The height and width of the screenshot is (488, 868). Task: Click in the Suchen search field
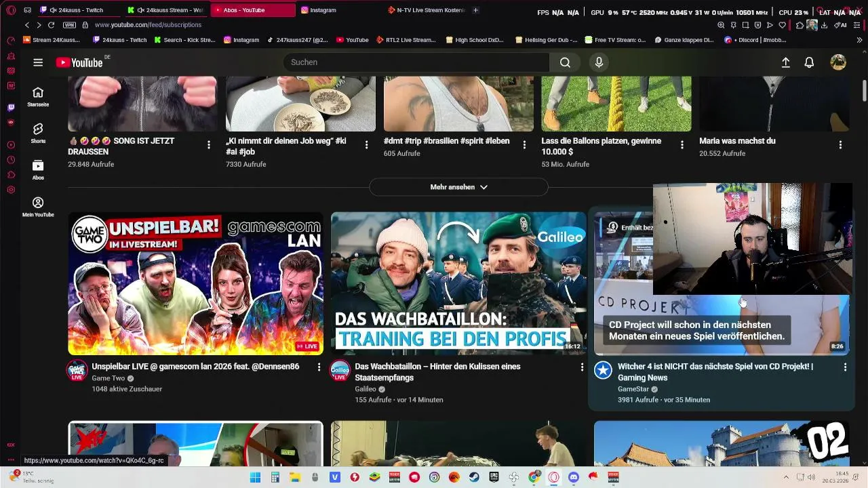416,62
